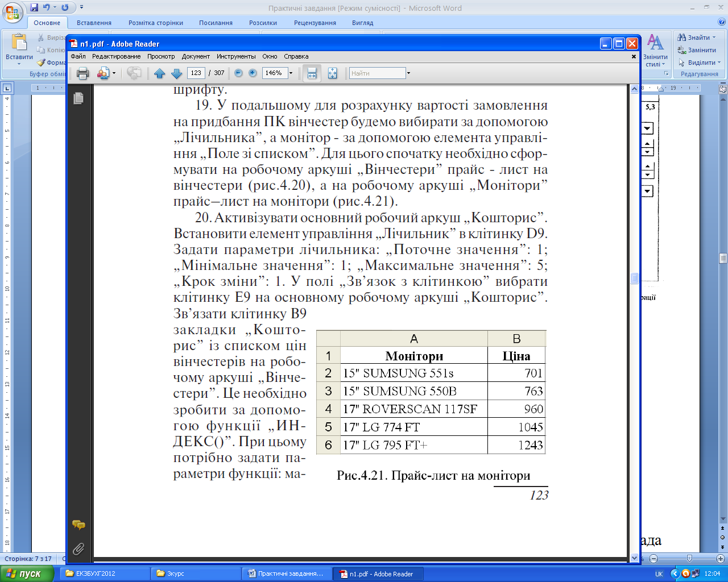Switch to Розмітка сторінки tab in Word
Image resolution: width=728 pixels, height=582 pixels.
tap(156, 23)
